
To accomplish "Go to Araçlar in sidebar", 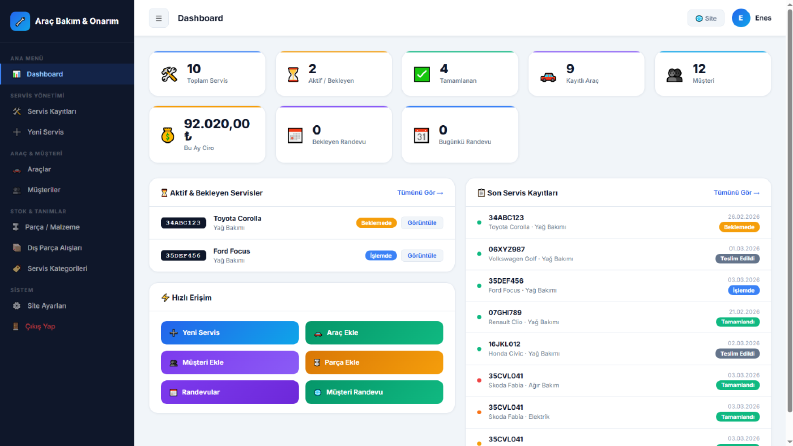I will click(x=67, y=169).
